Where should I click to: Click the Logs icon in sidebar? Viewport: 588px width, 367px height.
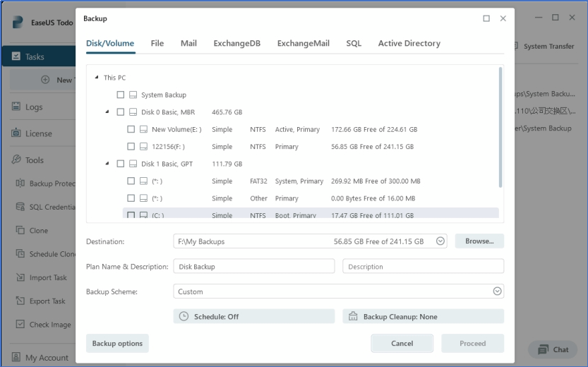pos(17,107)
